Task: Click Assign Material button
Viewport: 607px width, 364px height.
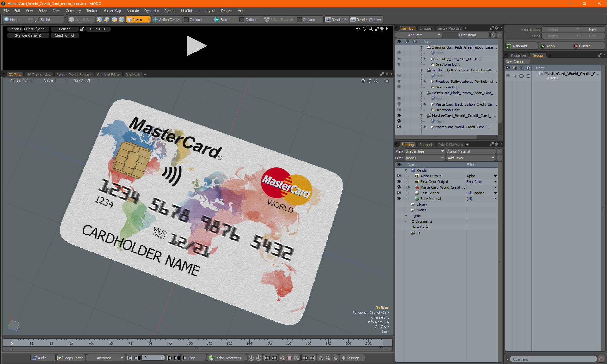Action: 471,151
